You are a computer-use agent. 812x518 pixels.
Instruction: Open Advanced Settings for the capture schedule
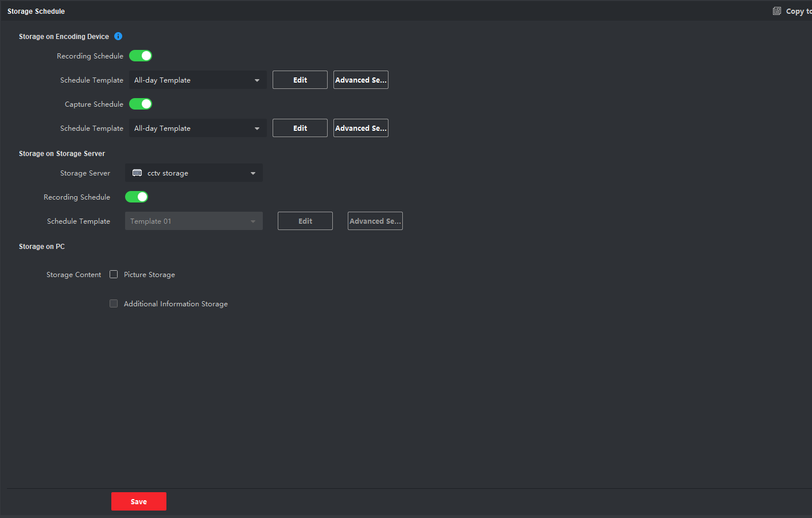361,128
